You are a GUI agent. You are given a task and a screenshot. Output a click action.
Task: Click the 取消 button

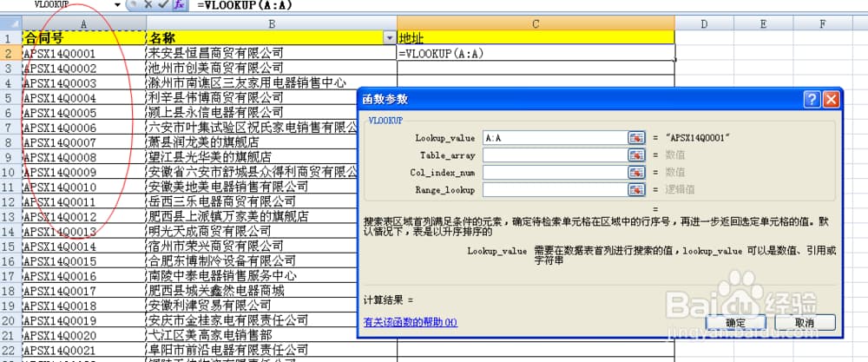(x=805, y=323)
